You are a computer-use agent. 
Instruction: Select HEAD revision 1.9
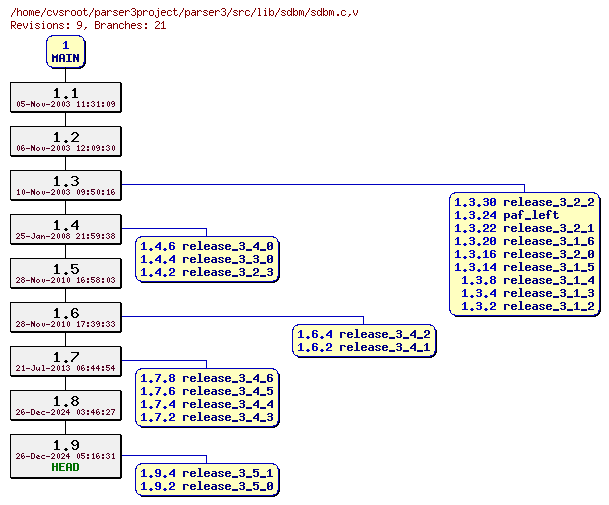click(66, 456)
